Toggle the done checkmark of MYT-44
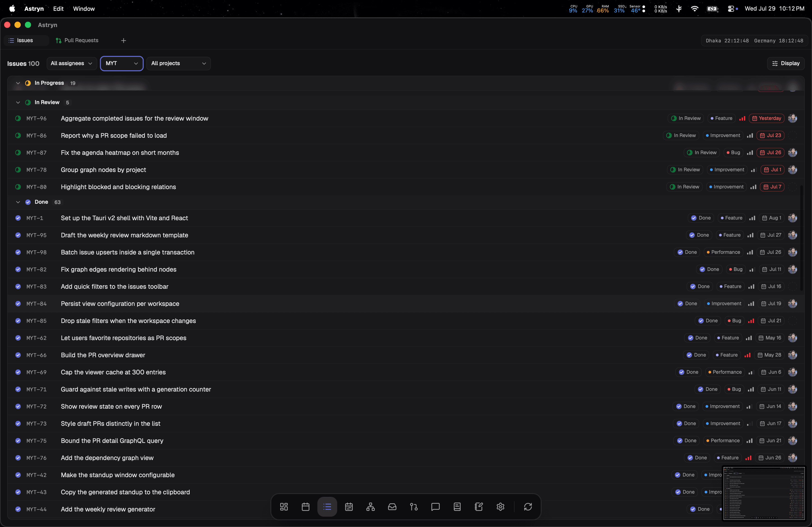The height and width of the screenshot is (527, 812). pyautogui.click(x=18, y=509)
